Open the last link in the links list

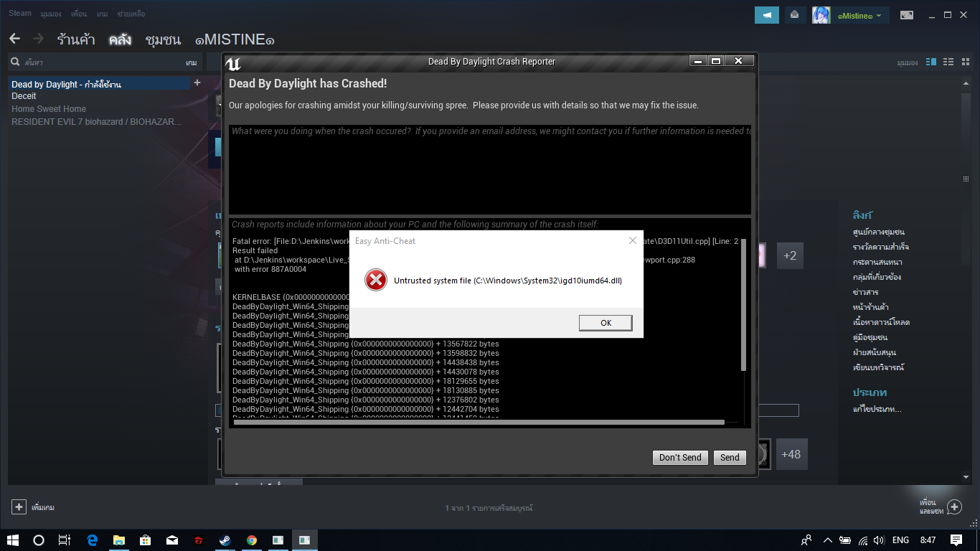(x=878, y=367)
